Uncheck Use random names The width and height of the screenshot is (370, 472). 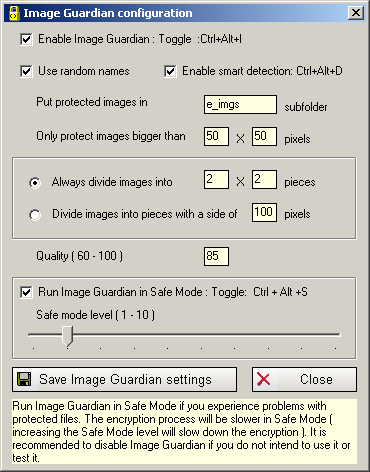coord(26,71)
